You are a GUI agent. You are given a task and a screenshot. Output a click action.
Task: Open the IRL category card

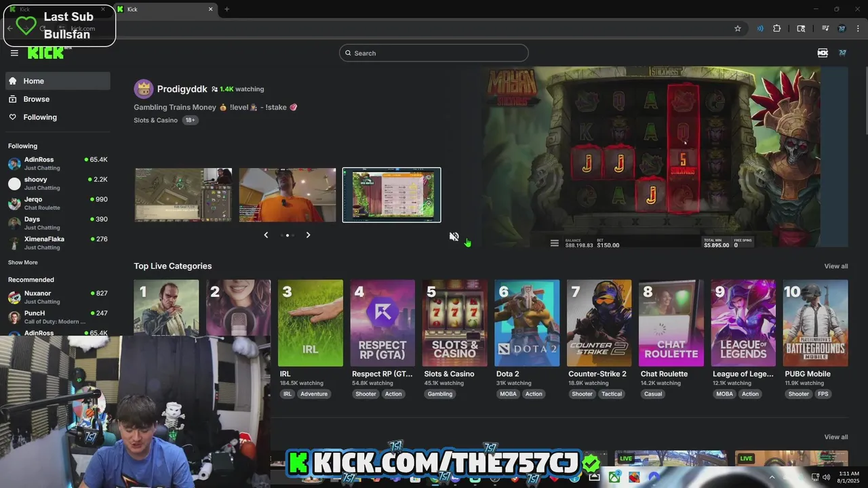(311, 323)
